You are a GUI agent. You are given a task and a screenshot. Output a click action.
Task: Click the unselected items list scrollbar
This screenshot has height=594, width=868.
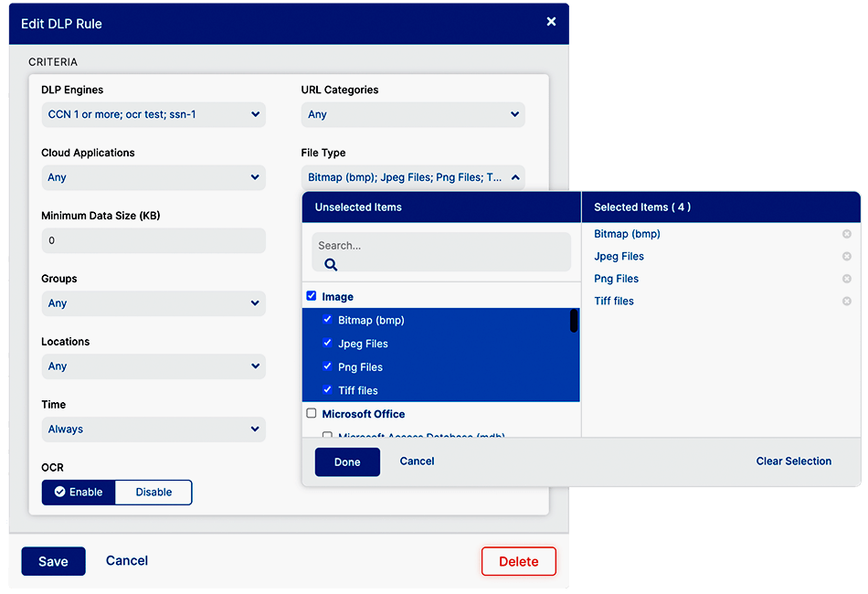[x=574, y=321]
